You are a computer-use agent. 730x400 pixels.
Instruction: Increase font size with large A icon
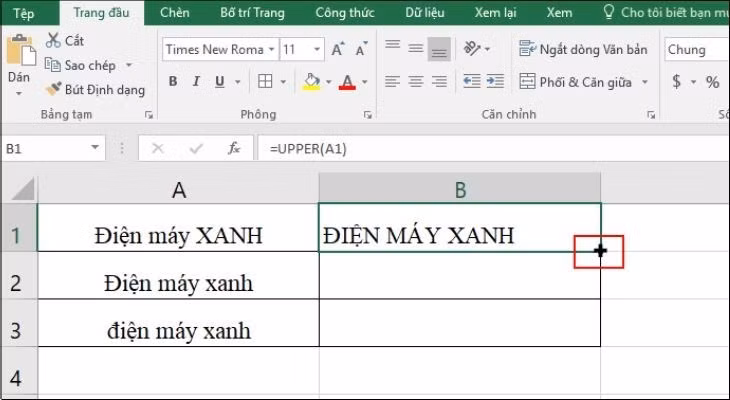point(338,49)
